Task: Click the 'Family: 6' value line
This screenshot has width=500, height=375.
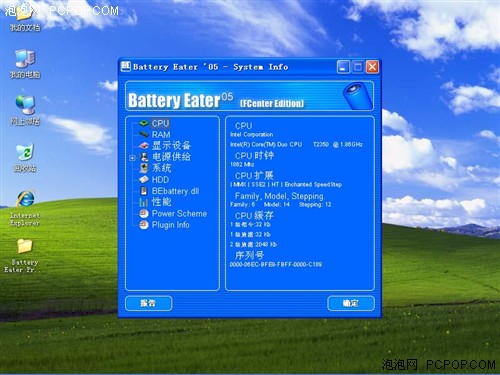Action: (242, 204)
